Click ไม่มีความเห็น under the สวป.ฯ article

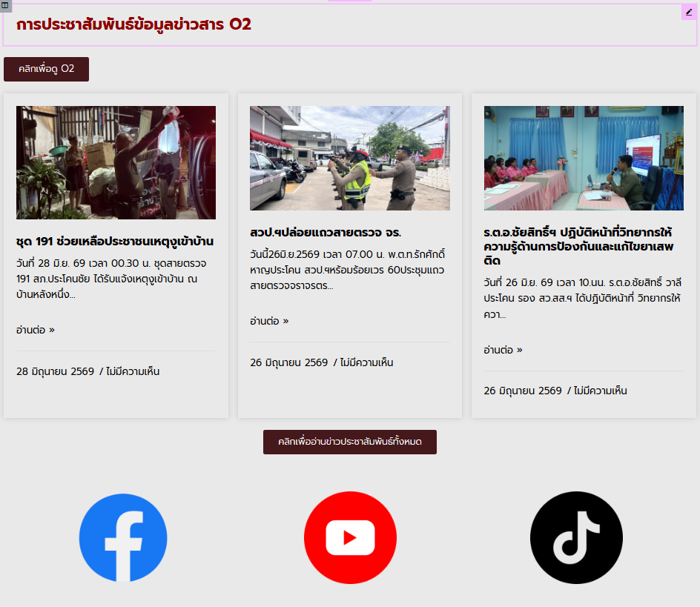[x=366, y=362]
